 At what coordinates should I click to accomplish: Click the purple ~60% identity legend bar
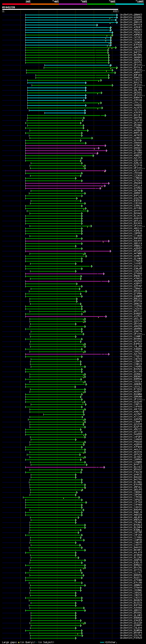tap(73, 4)
